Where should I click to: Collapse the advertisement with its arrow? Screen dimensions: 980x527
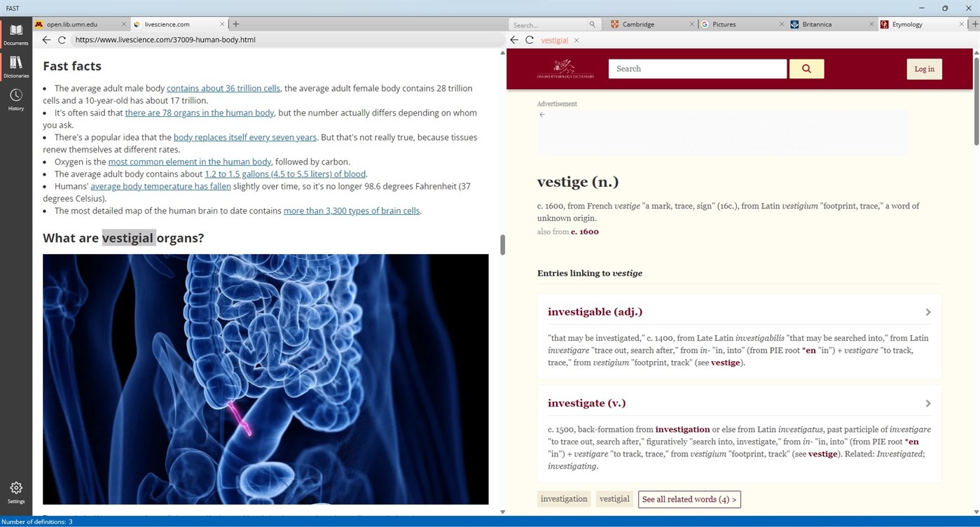coord(541,114)
